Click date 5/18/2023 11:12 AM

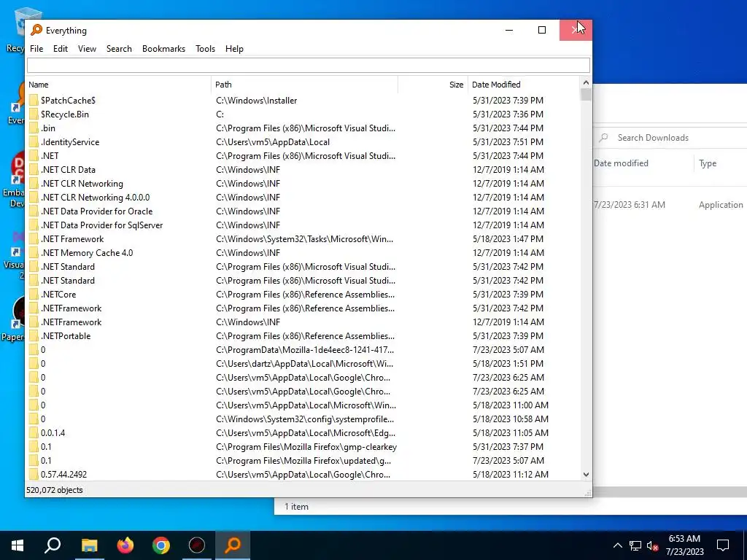click(510, 474)
